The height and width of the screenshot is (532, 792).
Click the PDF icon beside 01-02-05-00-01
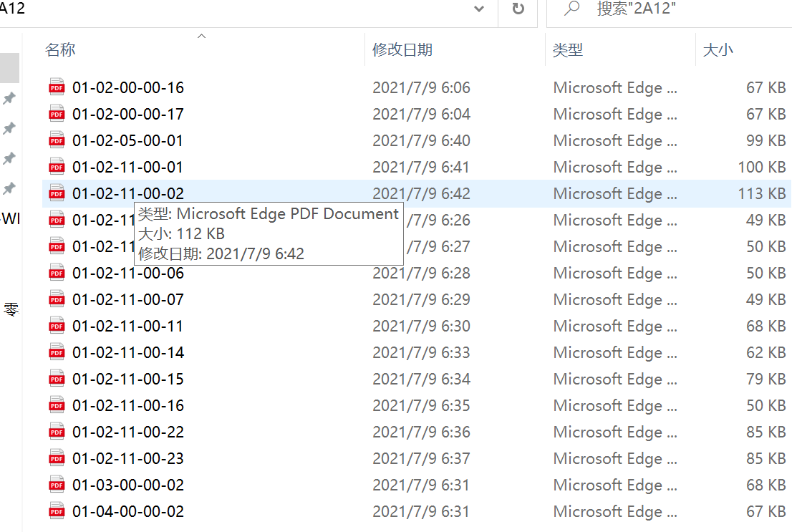tap(57, 140)
